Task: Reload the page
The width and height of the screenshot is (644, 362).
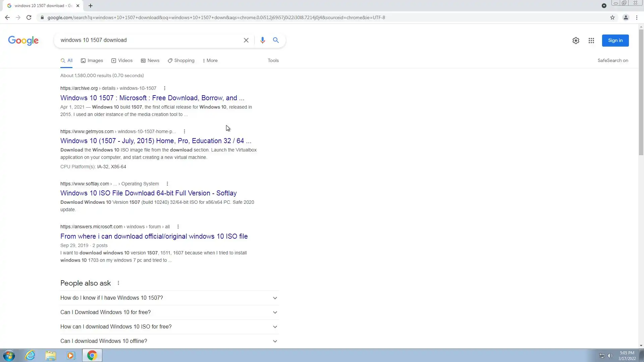Action: pyautogui.click(x=29, y=17)
